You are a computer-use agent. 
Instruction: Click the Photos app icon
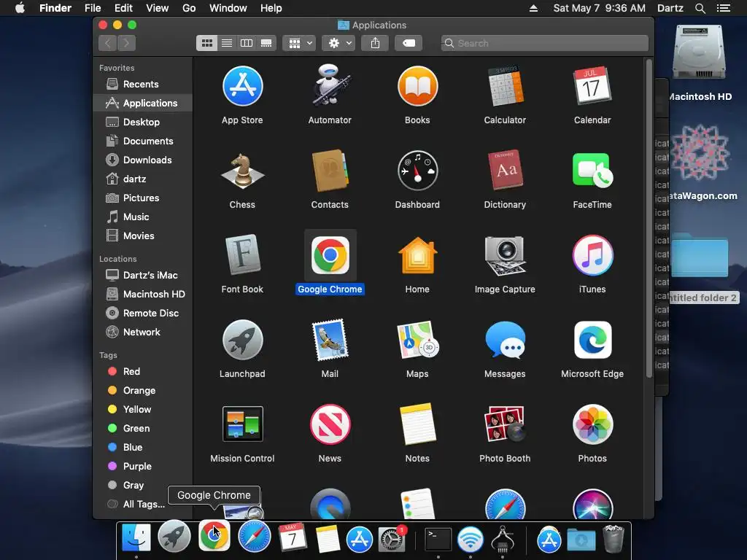(x=592, y=424)
